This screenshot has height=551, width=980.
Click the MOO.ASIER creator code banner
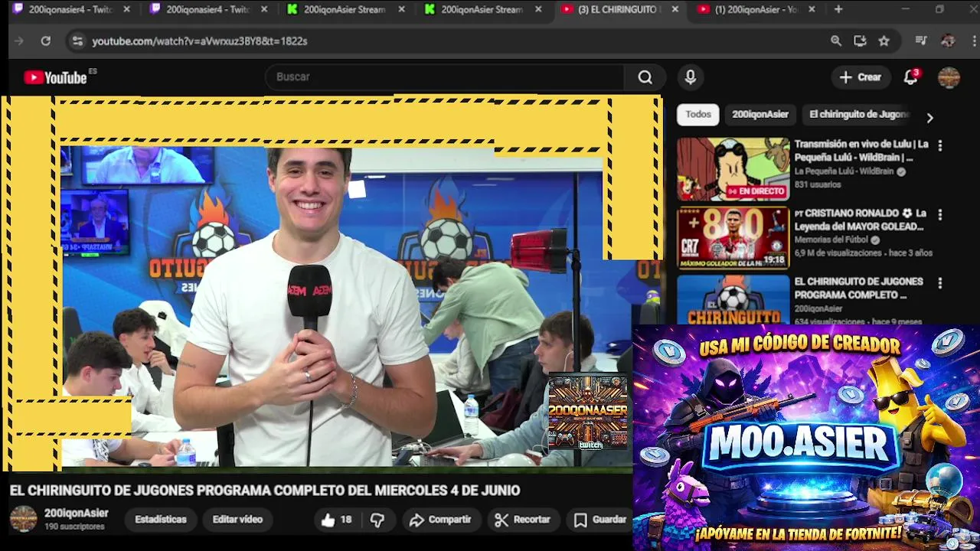coord(806,438)
